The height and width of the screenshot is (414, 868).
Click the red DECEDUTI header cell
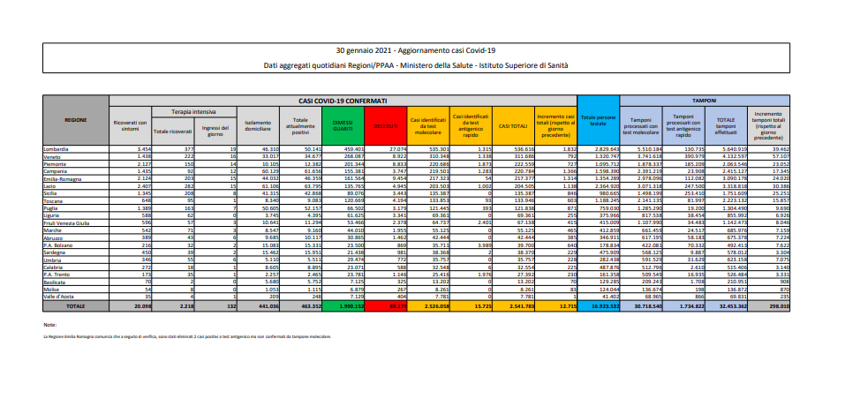[384, 126]
